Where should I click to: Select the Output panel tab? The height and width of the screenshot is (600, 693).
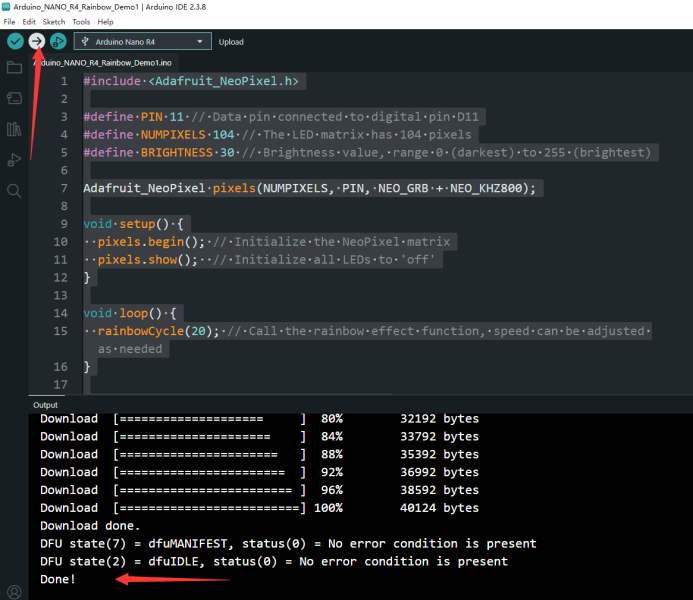(45, 405)
